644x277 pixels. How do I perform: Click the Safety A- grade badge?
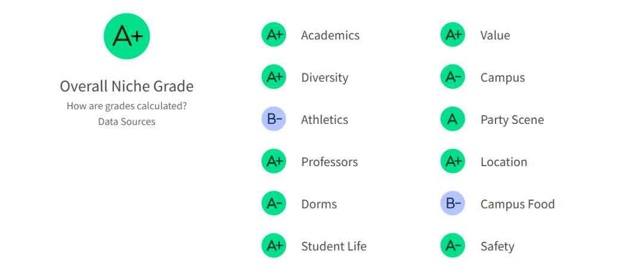[453, 246]
